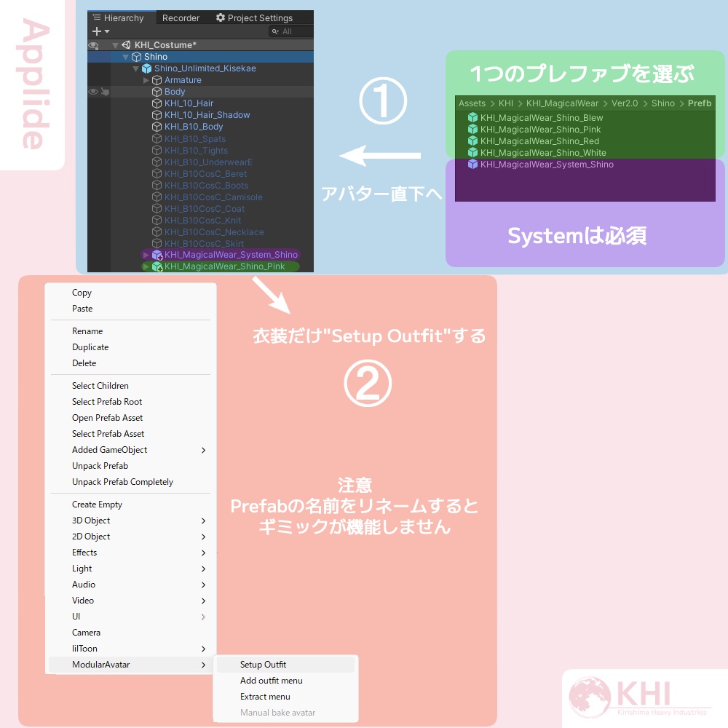Viewport: 728px width, 728px height.
Task: Click Shino folder in the breadcrumb path
Action: click(x=663, y=103)
